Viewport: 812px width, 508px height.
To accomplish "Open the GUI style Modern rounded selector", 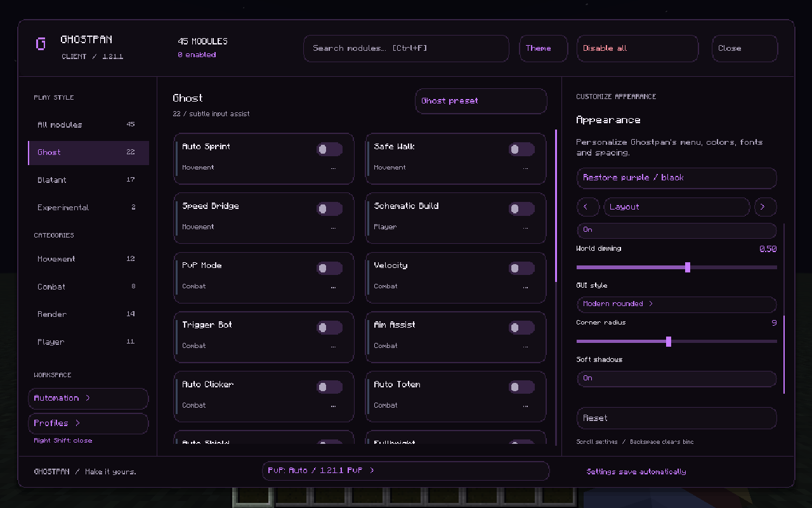I will coord(676,304).
